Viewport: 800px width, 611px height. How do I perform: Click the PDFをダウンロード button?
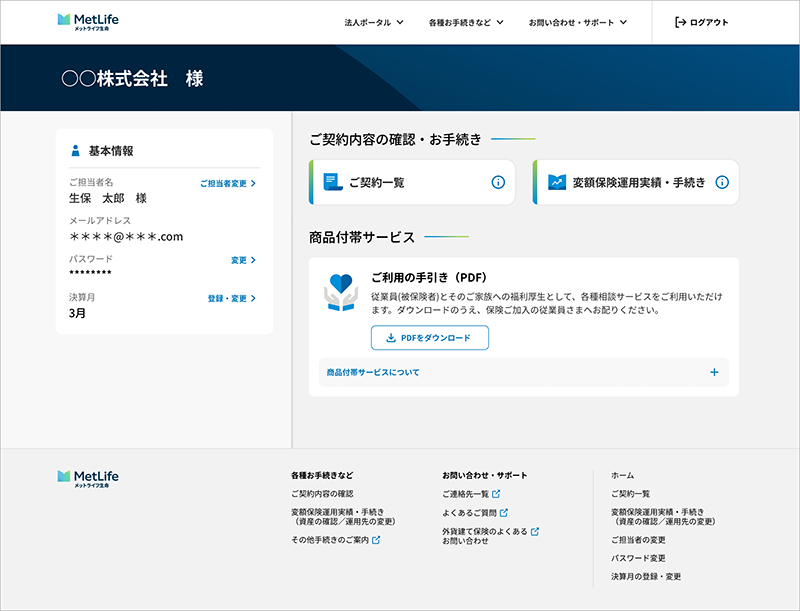coord(430,338)
